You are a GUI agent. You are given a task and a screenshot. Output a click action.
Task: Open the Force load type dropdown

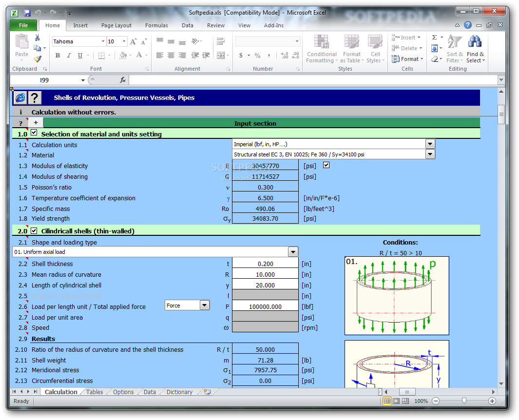205,305
